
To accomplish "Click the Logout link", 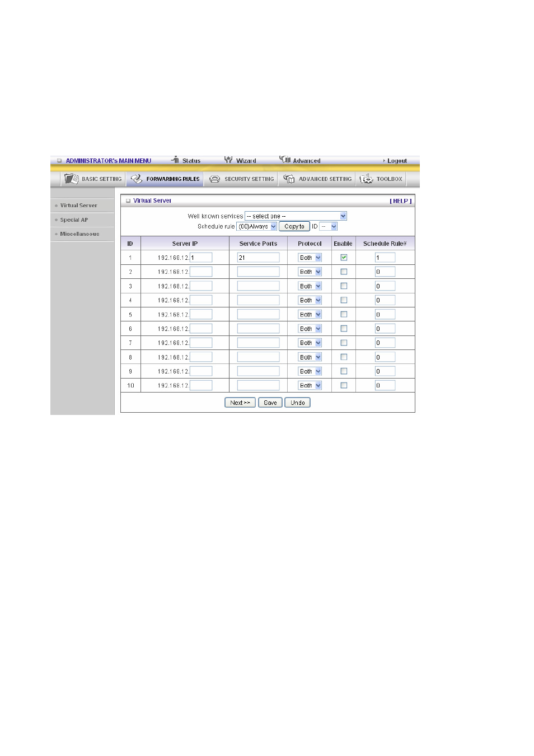I will pyautogui.click(x=397, y=161).
